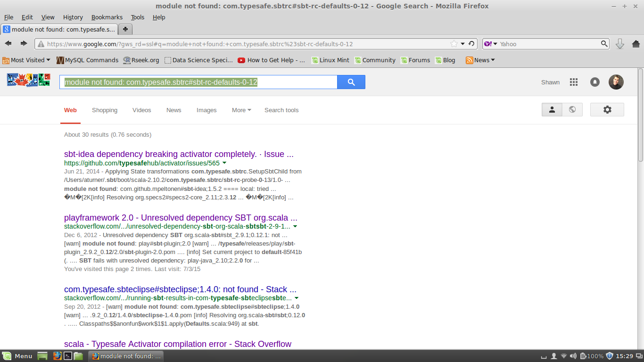
Task: Click the volume icon in the system tray
Action: (x=573, y=356)
